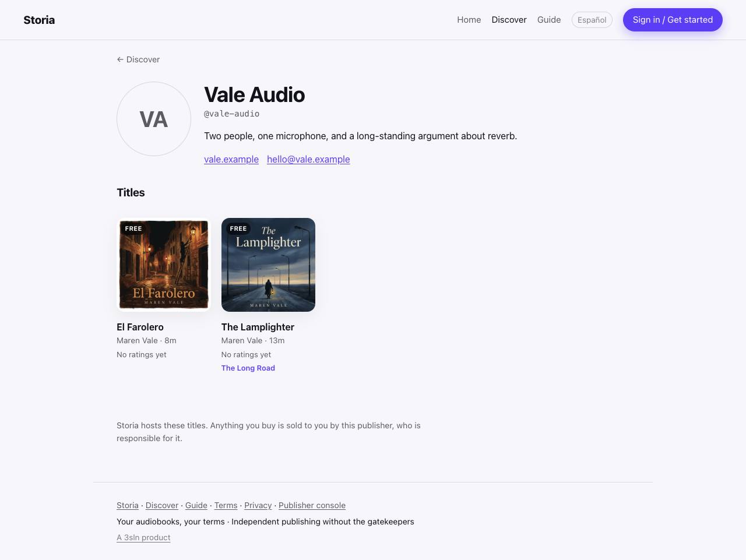This screenshot has height=560, width=746.
Task: Go to the Home nav item
Action: (469, 20)
